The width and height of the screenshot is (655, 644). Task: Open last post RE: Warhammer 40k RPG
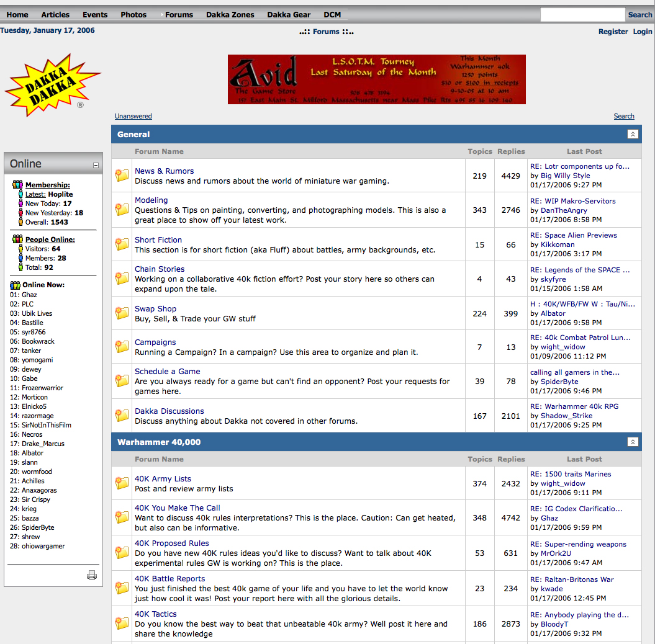(574, 406)
